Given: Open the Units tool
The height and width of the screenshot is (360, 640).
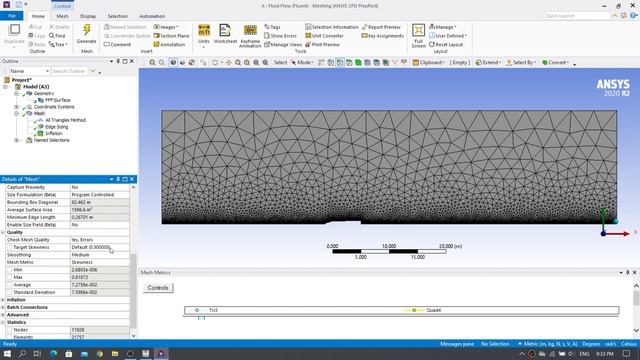Looking at the screenshot, I should 204,35.
